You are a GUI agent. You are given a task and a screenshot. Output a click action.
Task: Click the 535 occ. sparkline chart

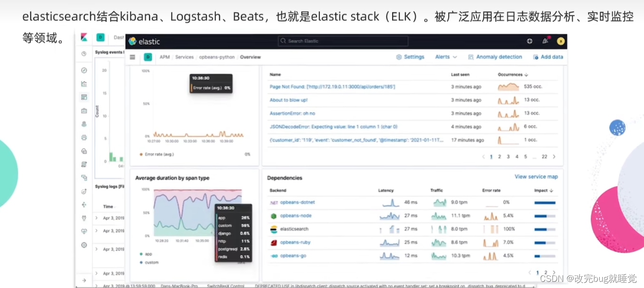509,87
